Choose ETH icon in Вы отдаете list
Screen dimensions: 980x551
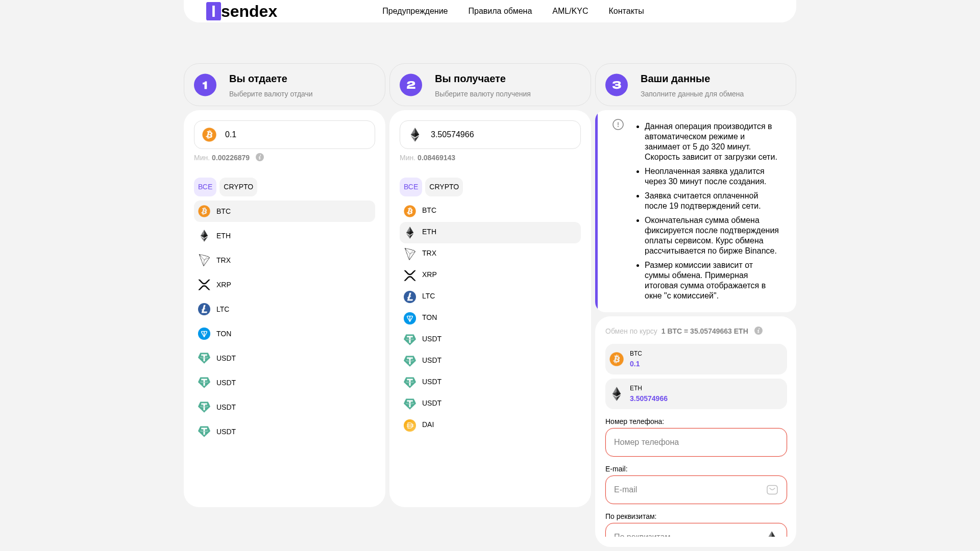(x=204, y=236)
